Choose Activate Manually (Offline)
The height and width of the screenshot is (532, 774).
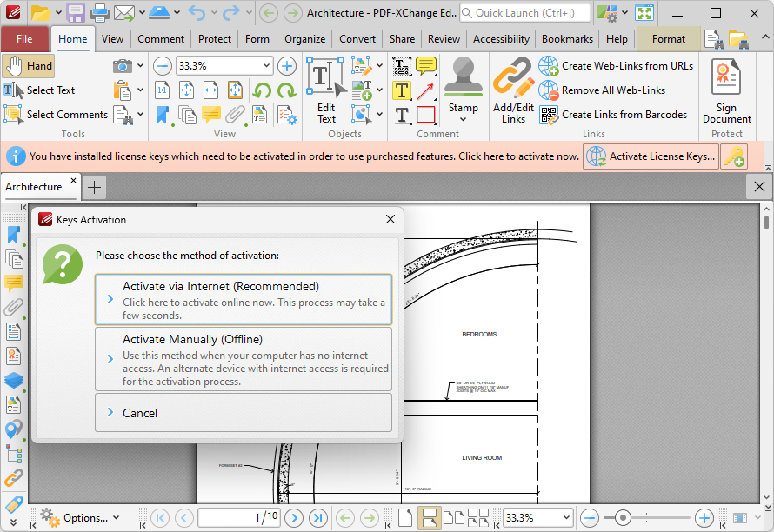click(x=244, y=359)
